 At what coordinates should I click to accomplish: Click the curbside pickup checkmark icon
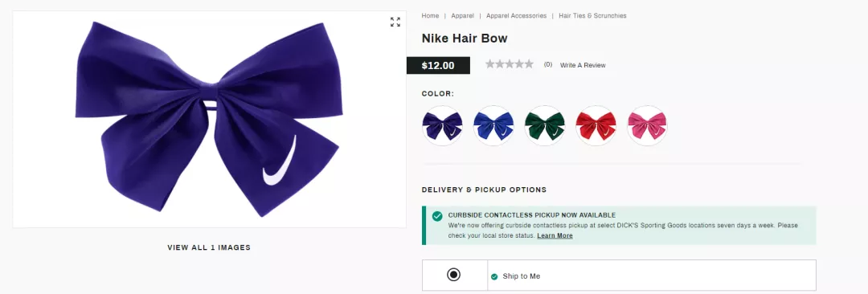coord(437,216)
